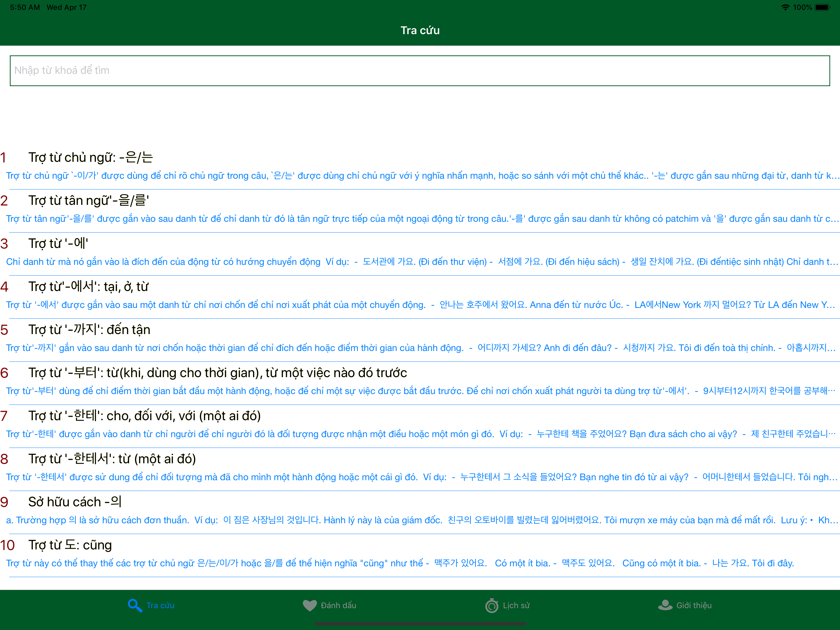Click the 100% battery percentage
This screenshot has height=630, width=840.
point(802,7)
